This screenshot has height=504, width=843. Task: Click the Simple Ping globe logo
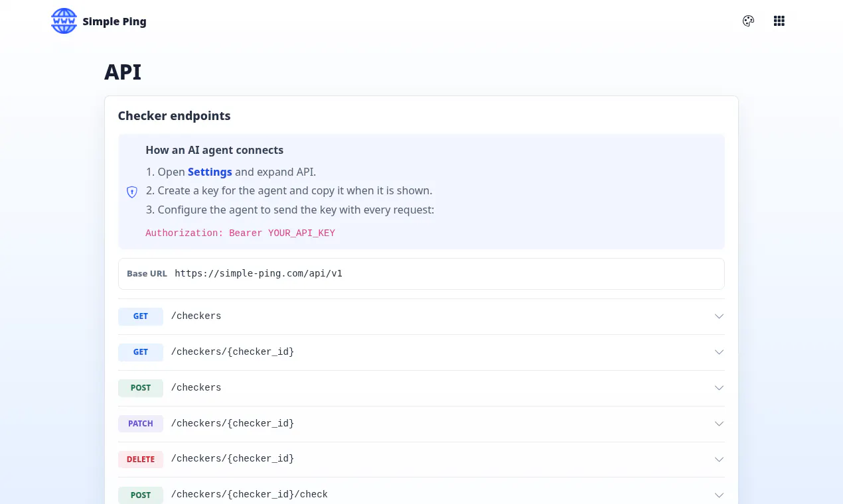[x=64, y=21]
